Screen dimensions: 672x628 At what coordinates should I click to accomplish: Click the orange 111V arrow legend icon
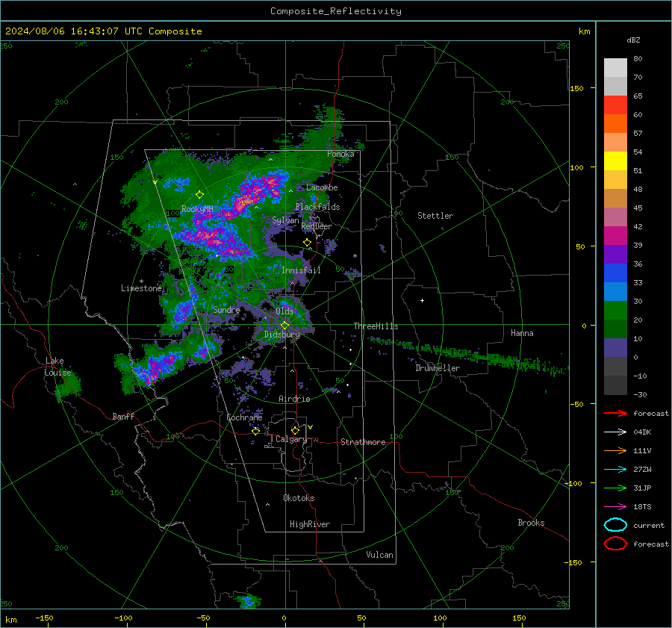pyautogui.click(x=615, y=450)
